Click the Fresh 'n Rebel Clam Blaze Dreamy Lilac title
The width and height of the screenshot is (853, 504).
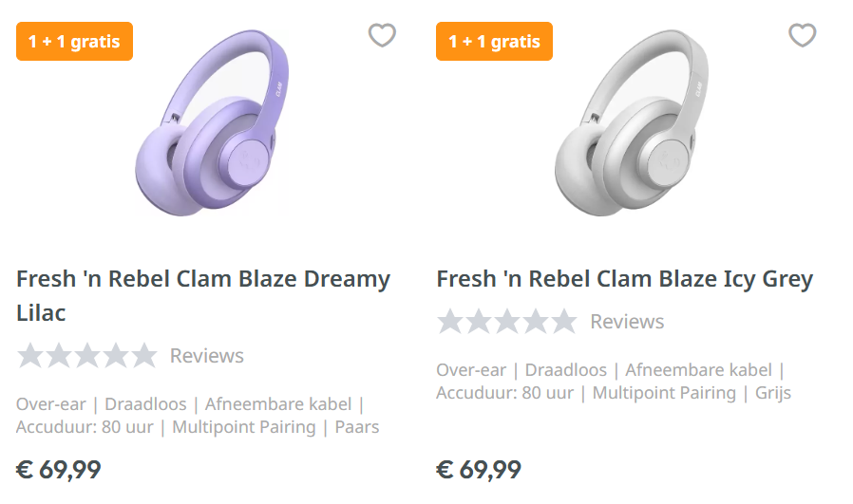[x=202, y=295]
